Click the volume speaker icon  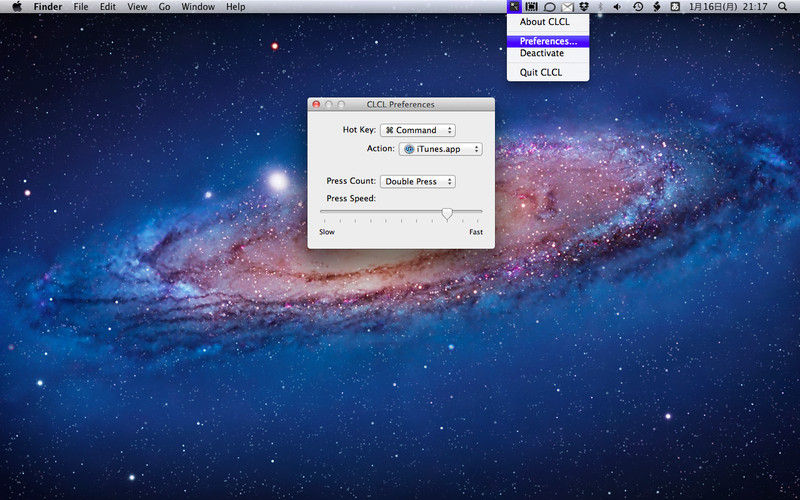point(617,7)
